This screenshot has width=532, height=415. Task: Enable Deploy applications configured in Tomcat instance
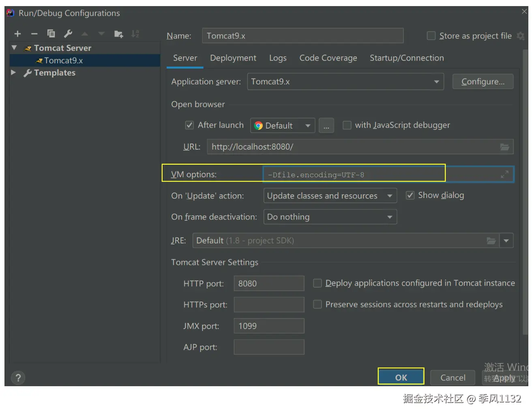[x=317, y=283]
